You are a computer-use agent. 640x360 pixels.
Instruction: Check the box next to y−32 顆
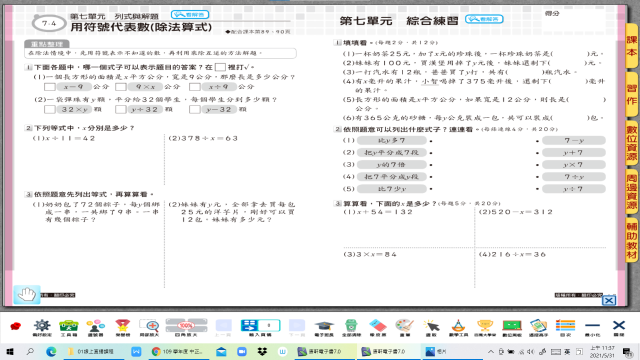coord(195,109)
